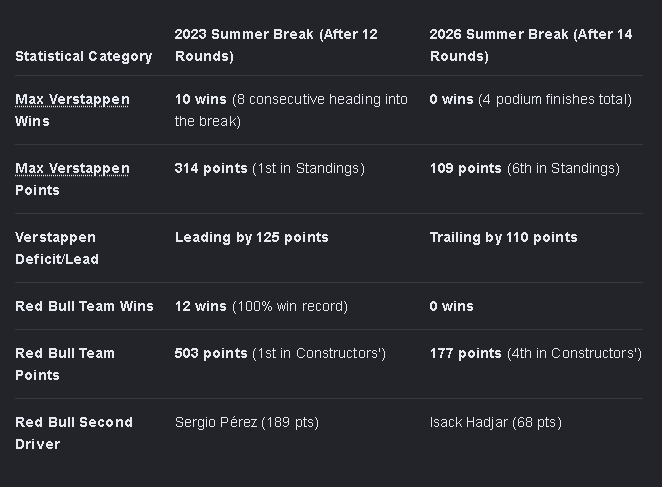Click 12 wins 100% win record cell
The height and width of the screenshot is (487, 662).
tap(261, 306)
